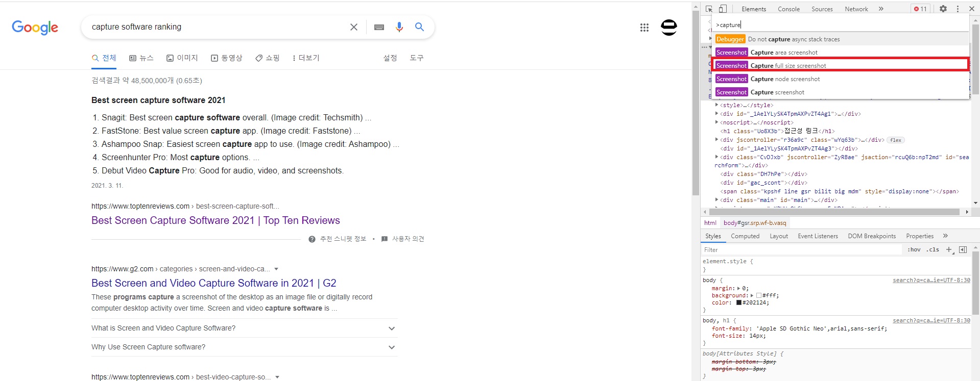This screenshot has width=980, height=381.
Task: Open the 더보기 menu
Action: click(306, 58)
